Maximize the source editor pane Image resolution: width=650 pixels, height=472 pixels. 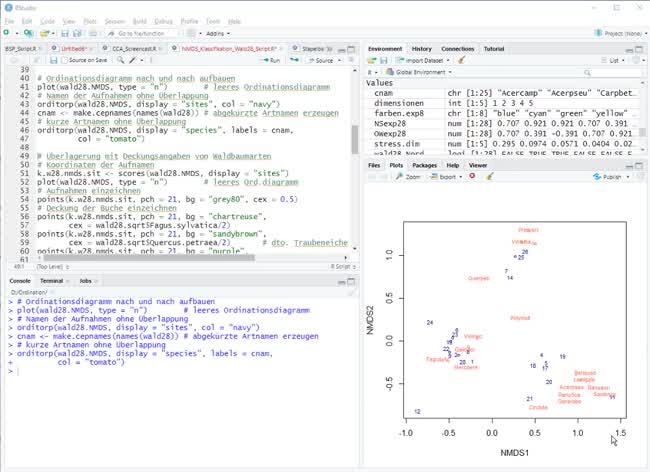351,49
